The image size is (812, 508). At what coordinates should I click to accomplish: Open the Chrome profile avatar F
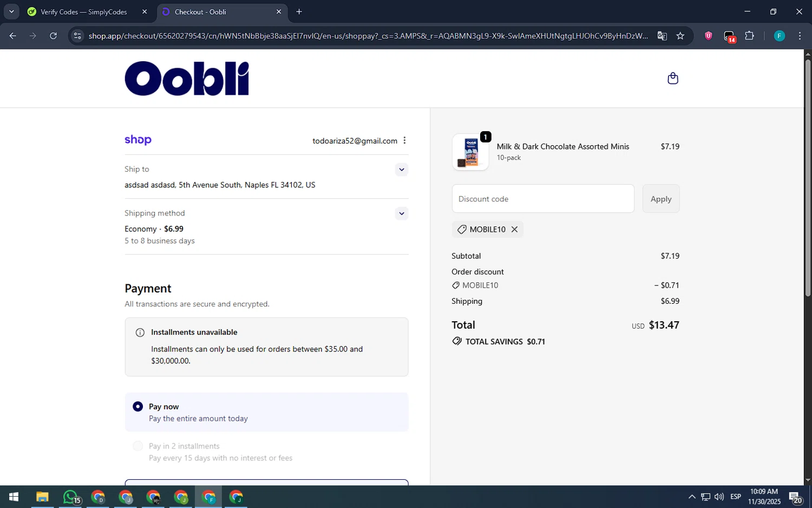coord(779,36)
